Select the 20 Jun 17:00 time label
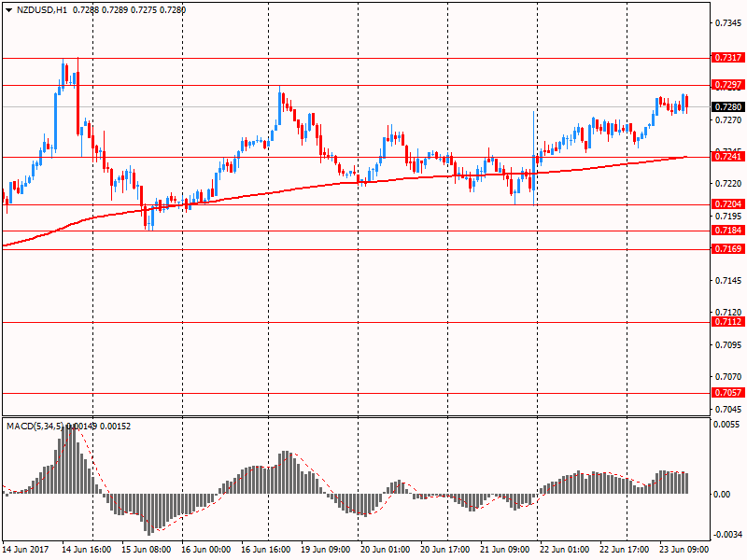 coord(445,549)
